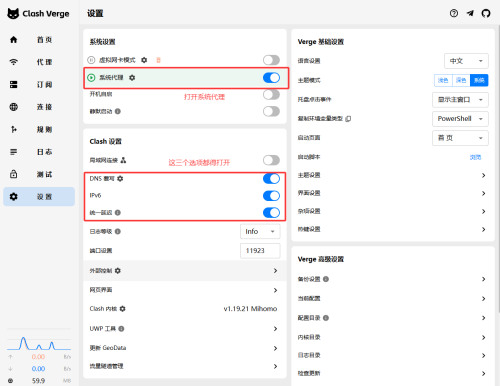This screenshot has height=386, width=500.
Task: Click the browse (浏览) link for startup script
Action: click(x=475, y=157)
